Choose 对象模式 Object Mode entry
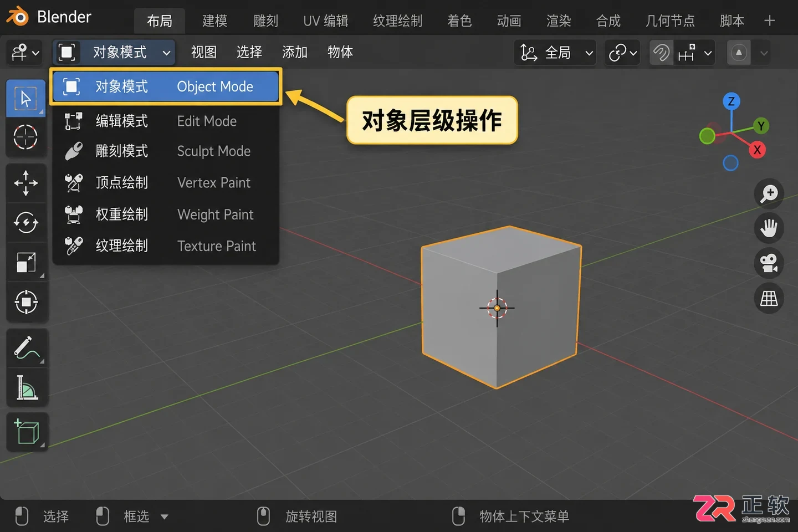The width and height of the screenshot is (798, 532). [166, 86]
